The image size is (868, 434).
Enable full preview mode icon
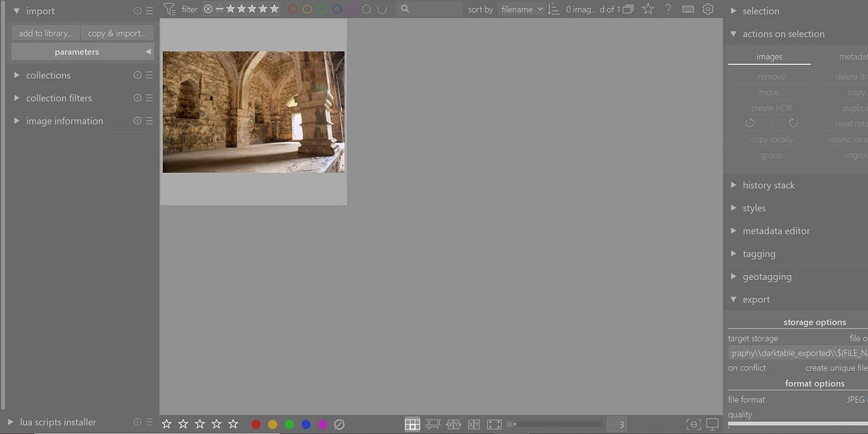tap(495, 424)
